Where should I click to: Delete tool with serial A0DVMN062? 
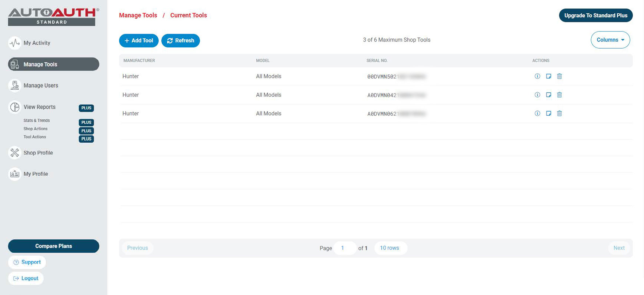559,113
